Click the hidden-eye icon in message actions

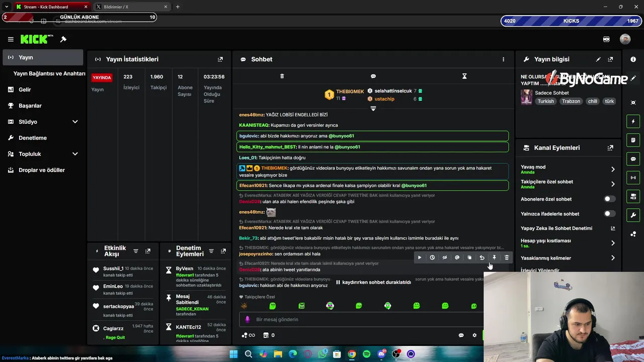[444, 257]
